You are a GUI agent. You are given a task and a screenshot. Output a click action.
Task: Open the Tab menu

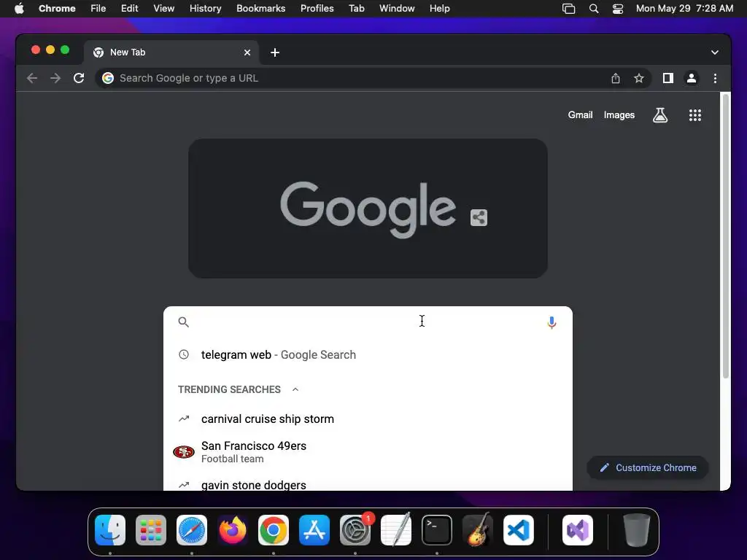point(356,9)
